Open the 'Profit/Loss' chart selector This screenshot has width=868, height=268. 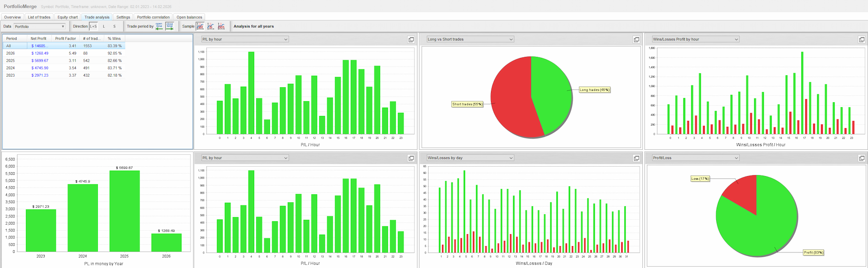click(695, 158)
